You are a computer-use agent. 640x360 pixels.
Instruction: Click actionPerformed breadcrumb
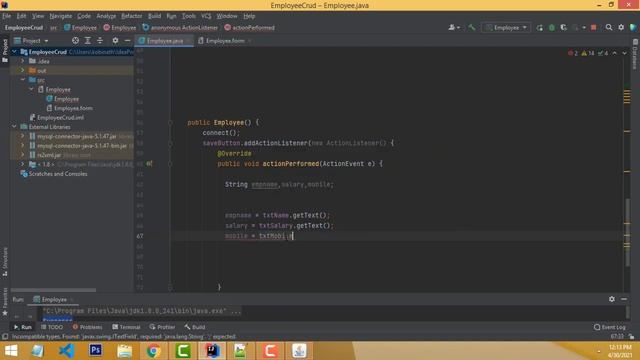249,28
